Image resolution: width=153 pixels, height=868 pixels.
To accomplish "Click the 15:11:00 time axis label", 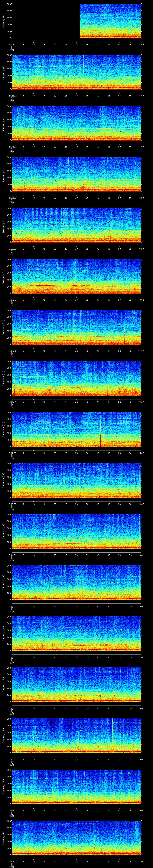I will (x=12, y=402).
